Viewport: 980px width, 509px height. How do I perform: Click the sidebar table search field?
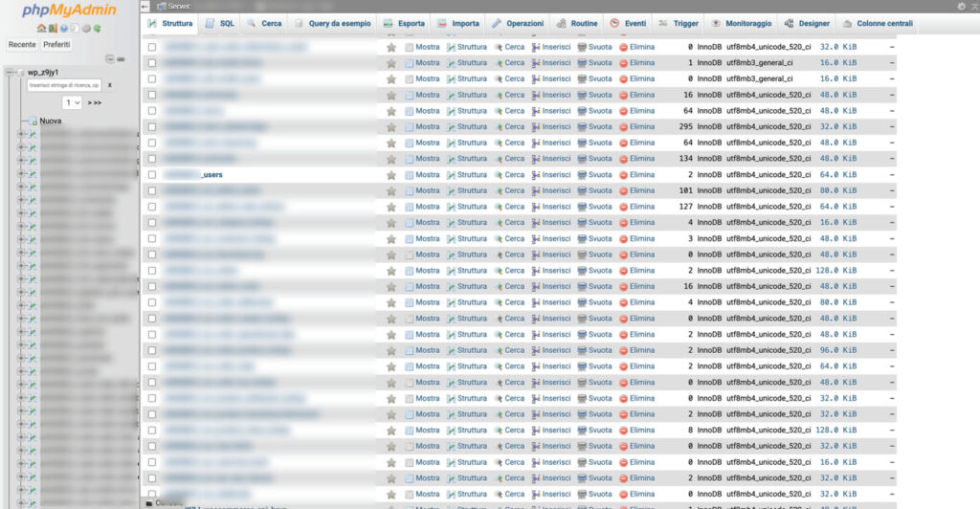pyautogui.click(x=64, y=85)
